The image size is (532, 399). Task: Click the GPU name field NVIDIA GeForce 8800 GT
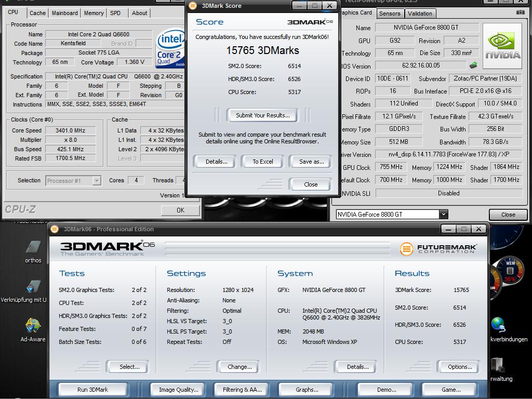(x=426, y=28)
